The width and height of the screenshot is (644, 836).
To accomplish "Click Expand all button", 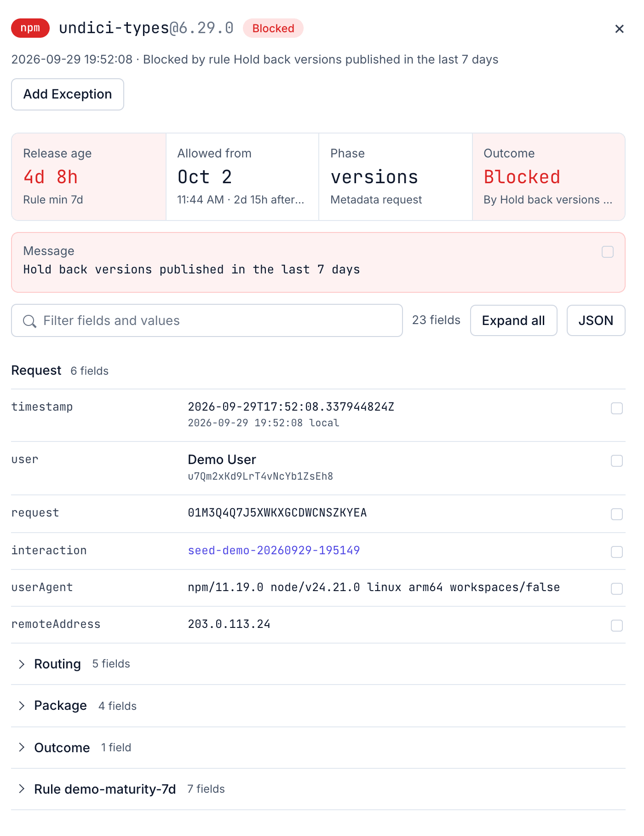I will [x=513, y=320].
